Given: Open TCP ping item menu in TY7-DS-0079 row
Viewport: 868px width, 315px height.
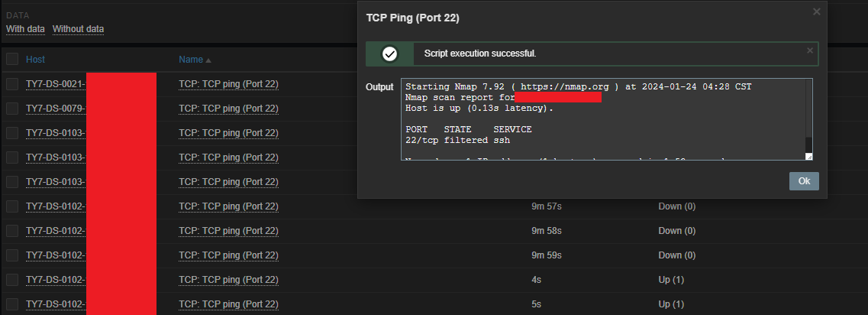Looking at the screenshot, I should point(228,109).
